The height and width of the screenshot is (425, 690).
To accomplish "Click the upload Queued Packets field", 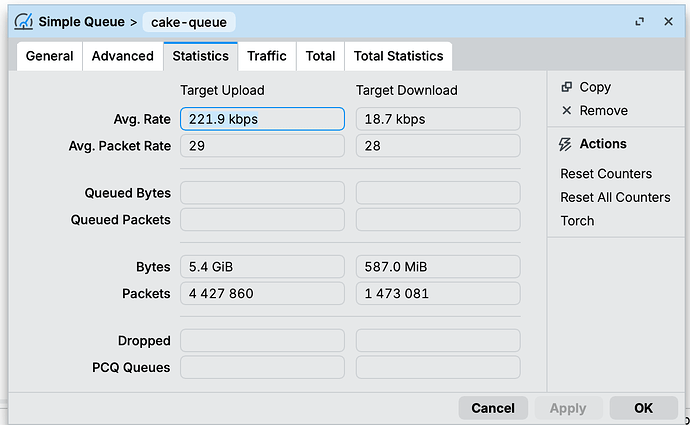I will coord(262,220).
